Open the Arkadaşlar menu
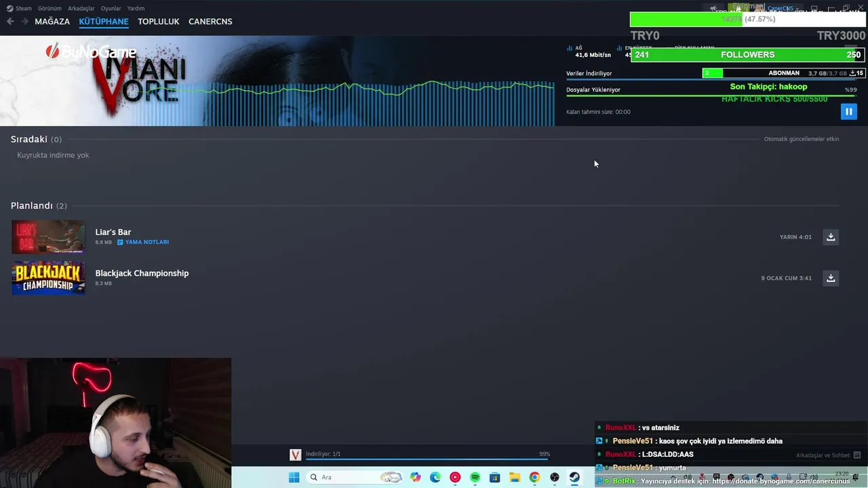This screenshot has width=868, height=488. coord(81,8)
